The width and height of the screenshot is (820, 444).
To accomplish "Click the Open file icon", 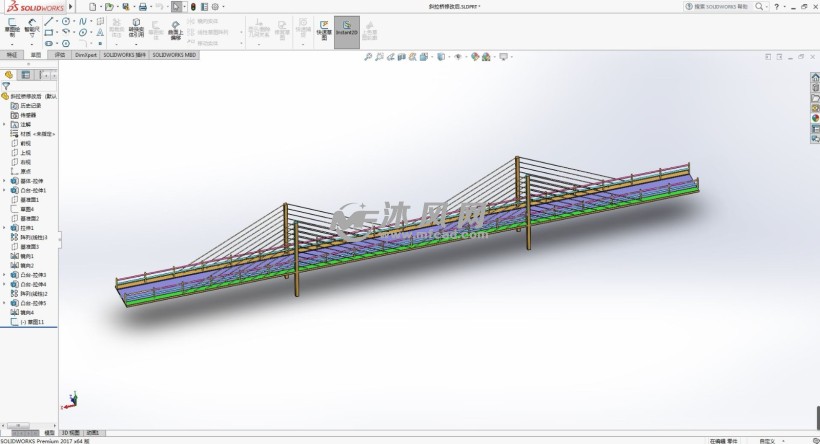I will (109, 7).
